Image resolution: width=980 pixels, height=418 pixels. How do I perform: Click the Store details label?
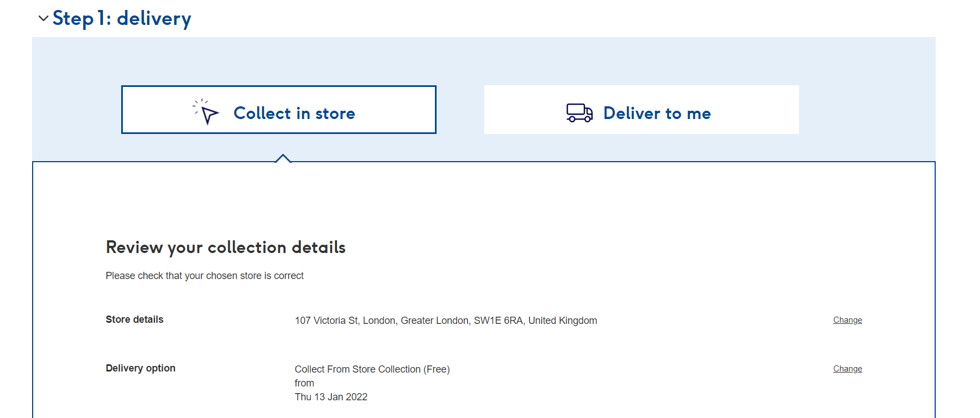coord(134,319)
